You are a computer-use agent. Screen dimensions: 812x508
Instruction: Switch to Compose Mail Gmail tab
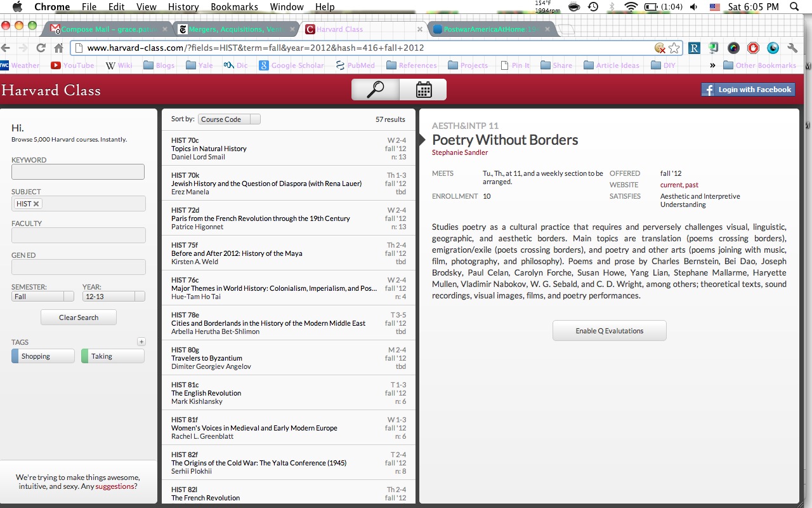pyautogui.click(x=108, y=29)
